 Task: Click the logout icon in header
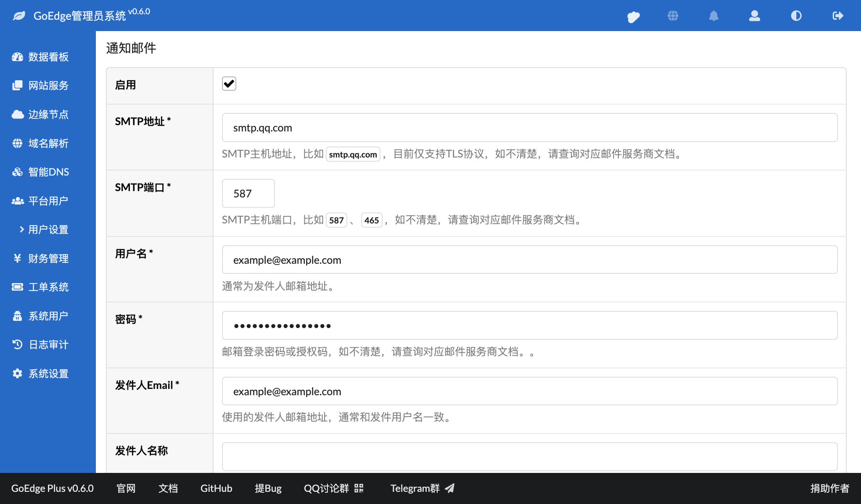[x=837, y=16]
